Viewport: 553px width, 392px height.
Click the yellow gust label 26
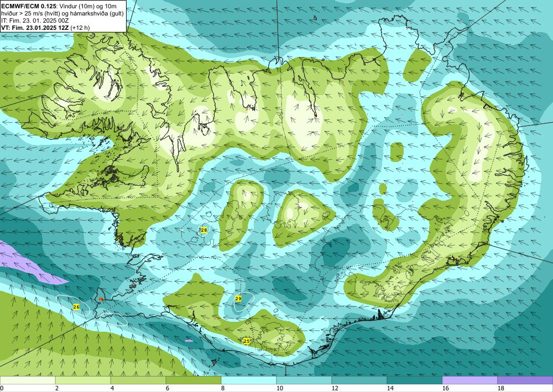click(76, 307)
